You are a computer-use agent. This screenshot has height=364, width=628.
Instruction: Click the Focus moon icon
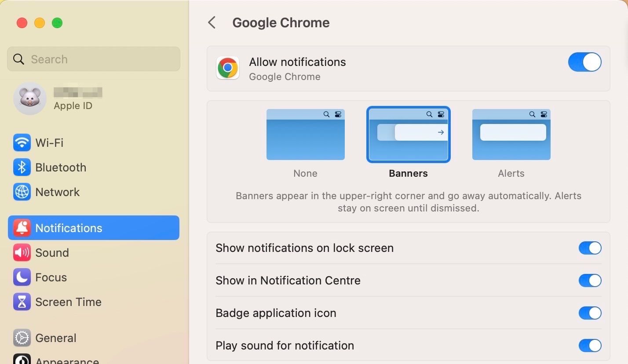click(22, 277)
